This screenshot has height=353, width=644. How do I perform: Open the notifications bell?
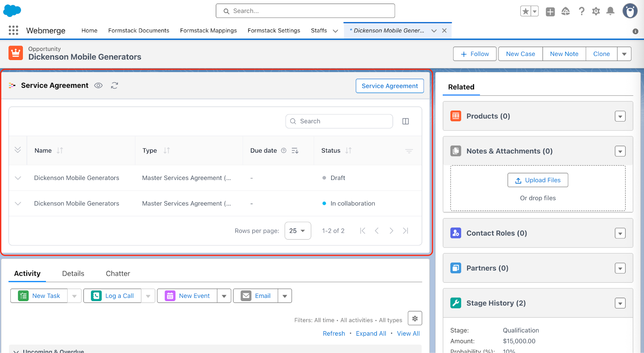(610, 11)
